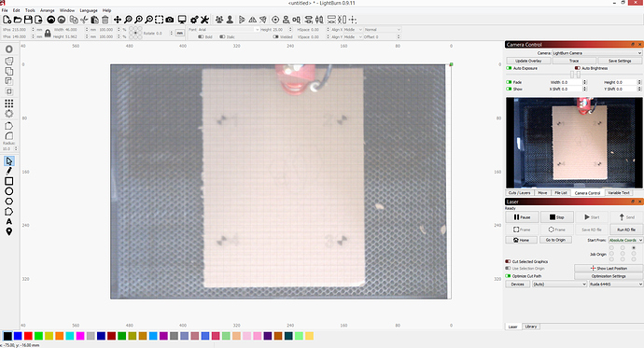This screenshot has width=644, height=348.
Task: Switch to the Cuts / Layers tab
Action: [x=520, y=192]
